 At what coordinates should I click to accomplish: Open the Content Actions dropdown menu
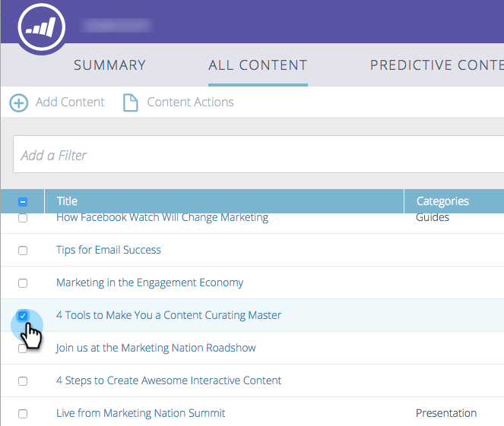point(190,102)
